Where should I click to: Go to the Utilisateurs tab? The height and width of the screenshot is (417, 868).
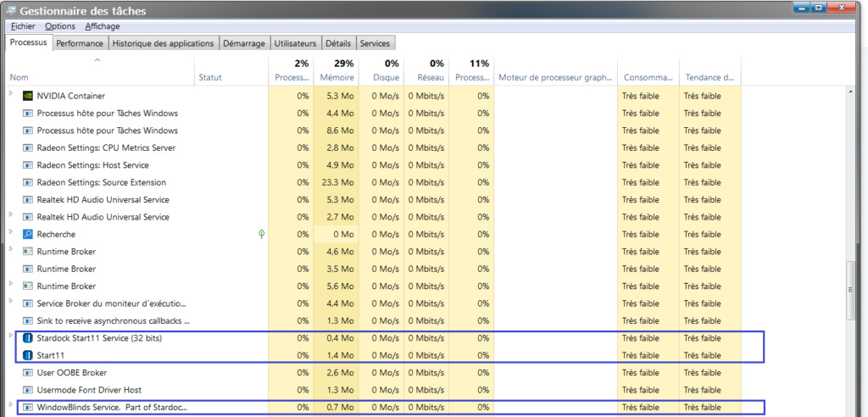click(296, 43)
